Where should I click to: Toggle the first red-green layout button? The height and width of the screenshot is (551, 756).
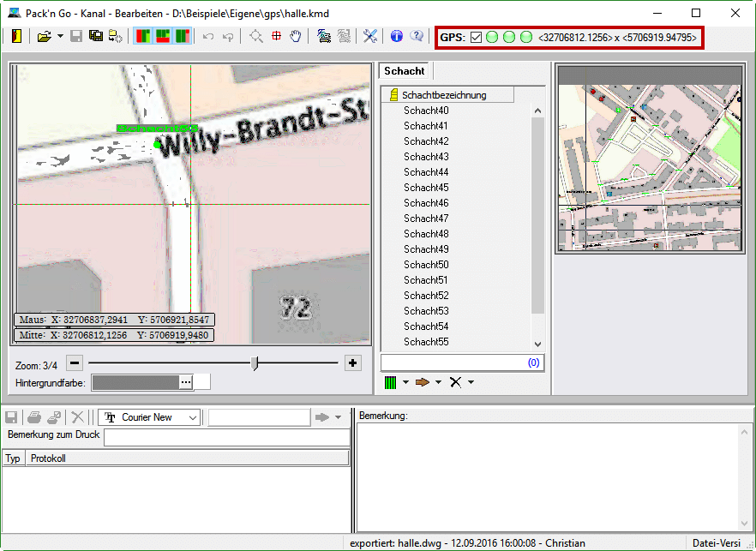[x=143, y=36]
